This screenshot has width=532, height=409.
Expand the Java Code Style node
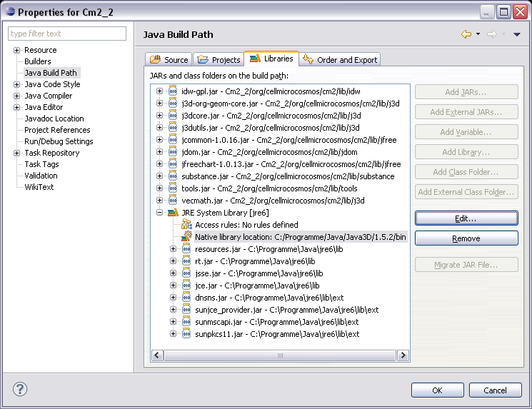tap(16, 84)
